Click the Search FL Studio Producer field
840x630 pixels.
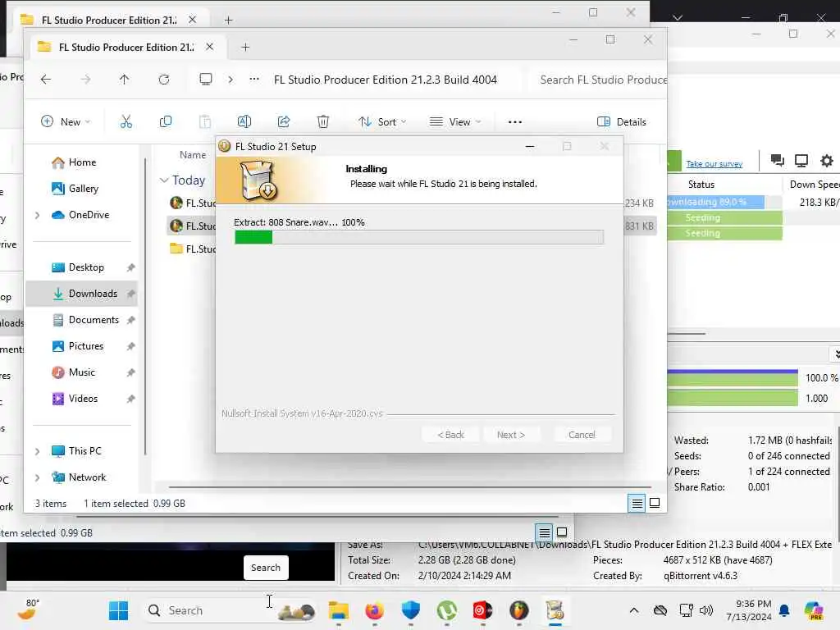pos(598,80)
